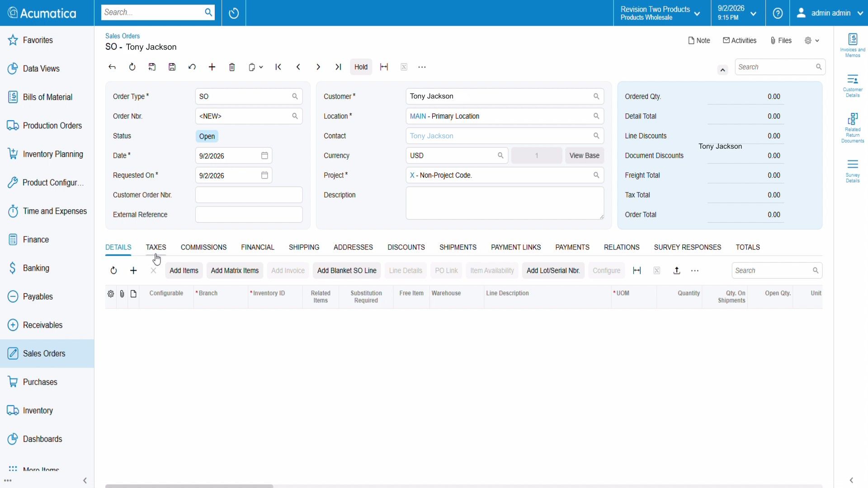
Task: Upload a file to the details grid
Action: point(677,271)
